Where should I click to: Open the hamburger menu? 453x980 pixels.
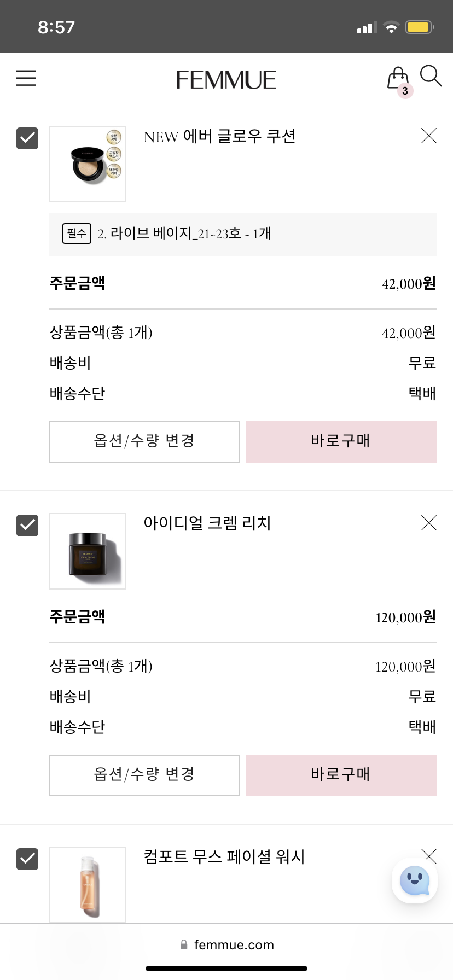click(x=26, y=78)
